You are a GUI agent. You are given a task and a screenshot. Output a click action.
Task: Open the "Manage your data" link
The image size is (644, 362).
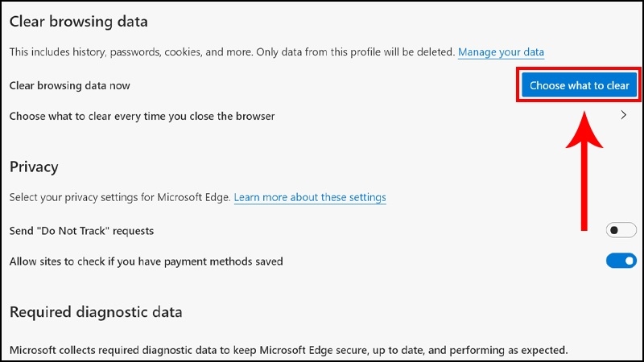[x=501, y=52]
